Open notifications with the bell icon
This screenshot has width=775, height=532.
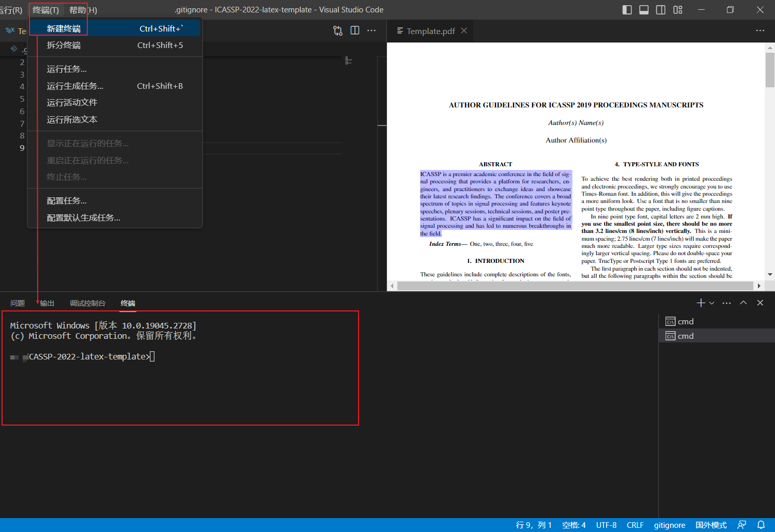[761, 525]
